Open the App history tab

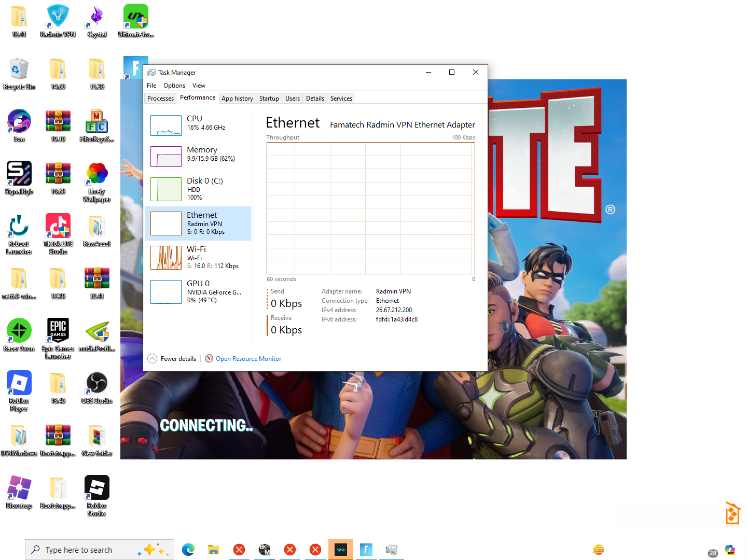click(x=237, y=99)
